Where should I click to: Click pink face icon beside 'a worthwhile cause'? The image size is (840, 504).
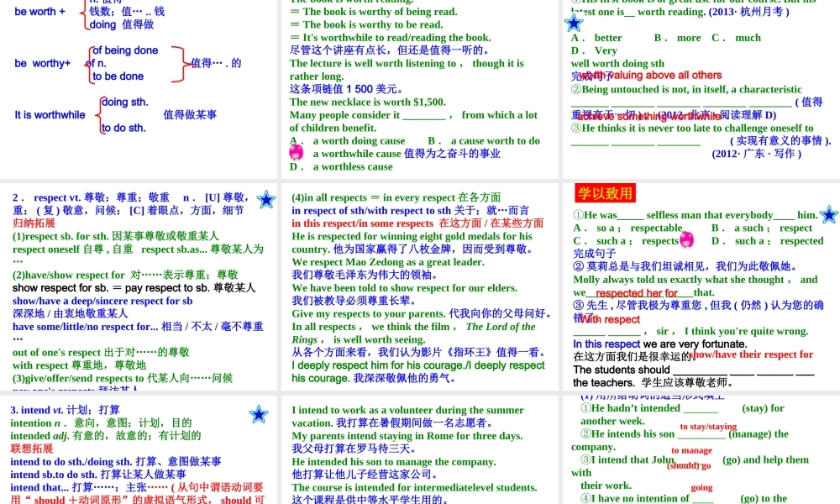pyautogui.click(x=297, y=152)
